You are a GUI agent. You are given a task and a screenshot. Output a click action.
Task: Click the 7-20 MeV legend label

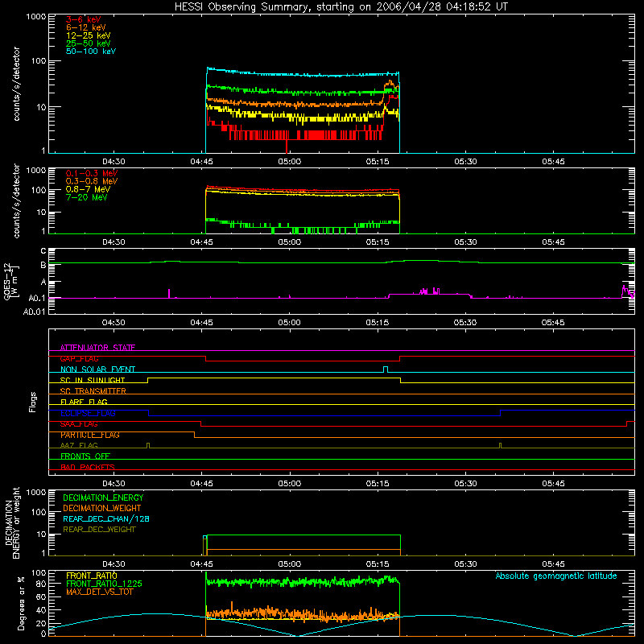[86, 197]
